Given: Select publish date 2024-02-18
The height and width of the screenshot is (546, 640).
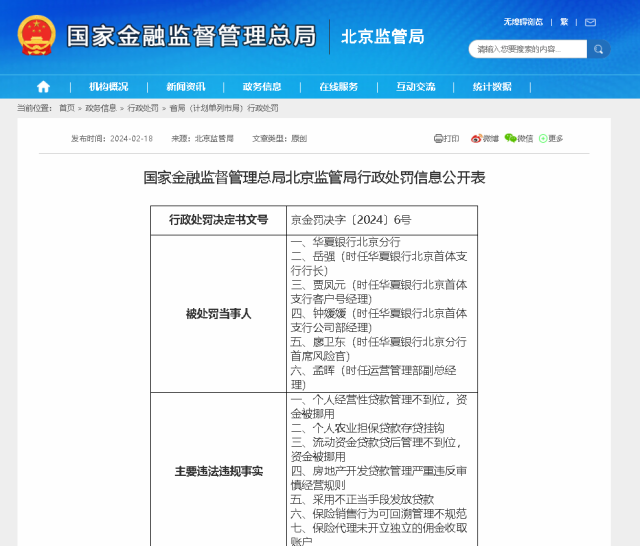Looking at the screenshot, I should pyautogui.click(x=131, y=139).
